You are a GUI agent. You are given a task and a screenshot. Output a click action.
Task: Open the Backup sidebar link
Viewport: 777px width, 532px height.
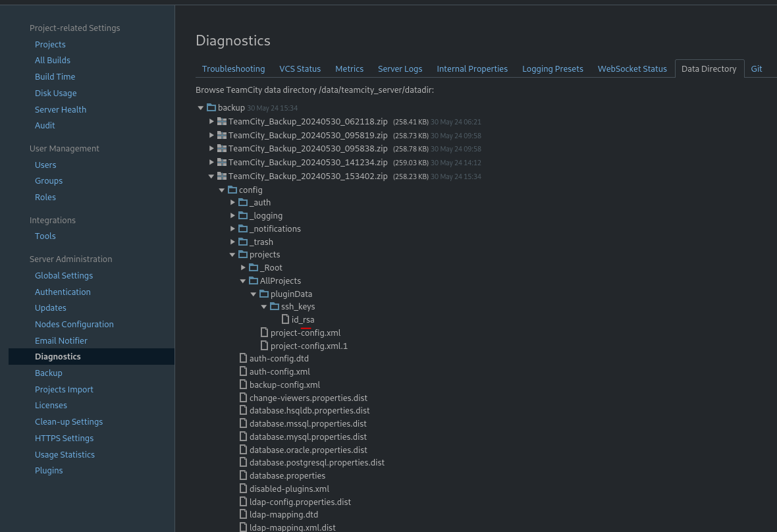pyautogui.click(x=49, y=373)
